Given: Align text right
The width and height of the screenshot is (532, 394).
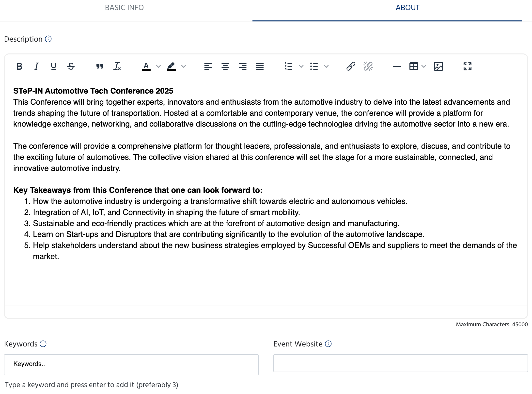Looking at the screenshot, I should pyautogui.click(x=242, y=66).
